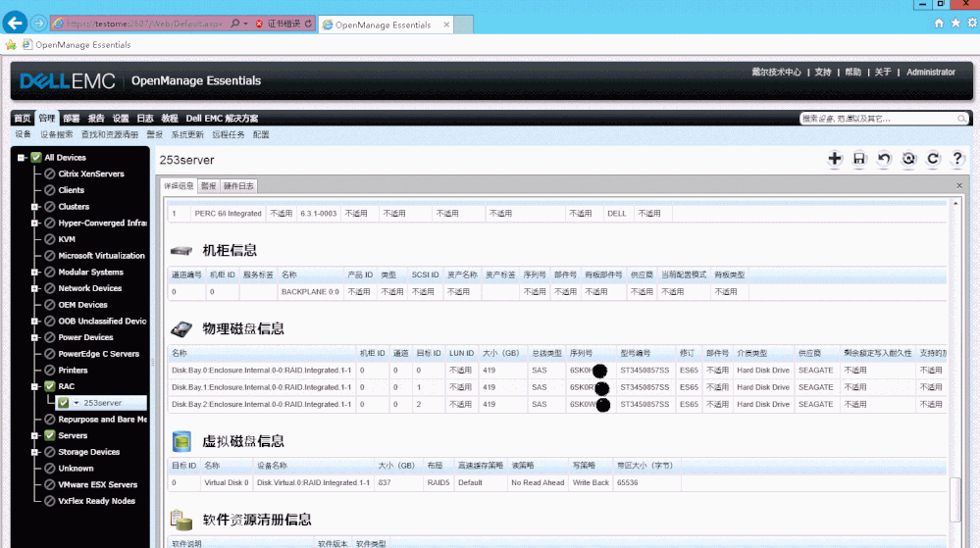Expand the Clusters tree node

tap(35, 207)
